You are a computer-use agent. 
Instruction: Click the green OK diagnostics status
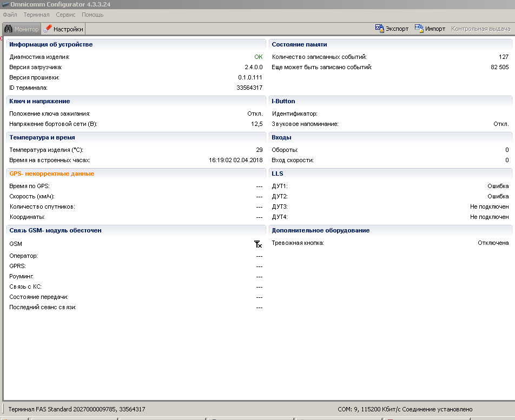258,57
